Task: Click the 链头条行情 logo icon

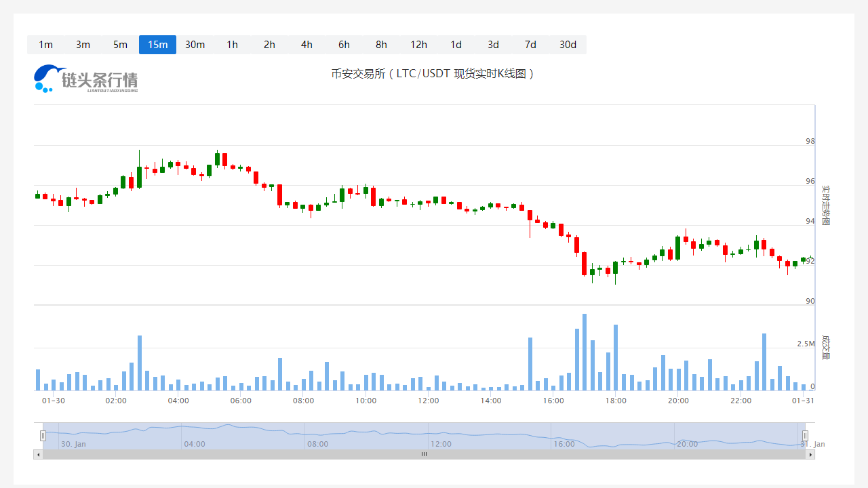Action: (85, 79)
